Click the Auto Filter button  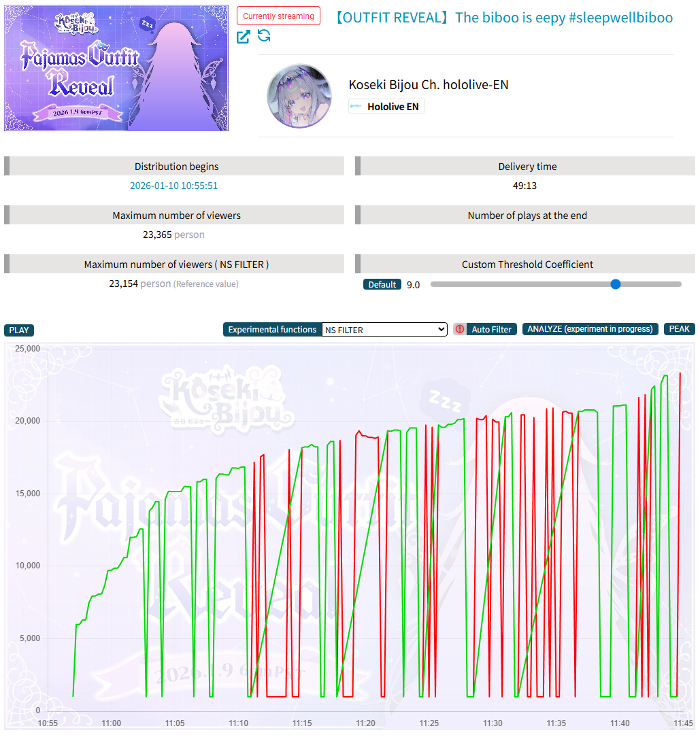(x=492, y=329)
